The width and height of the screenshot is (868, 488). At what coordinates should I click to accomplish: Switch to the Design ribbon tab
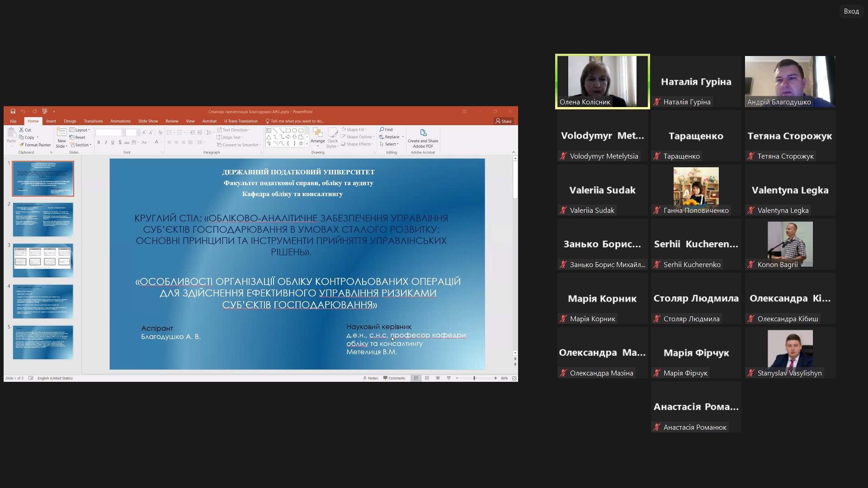(70, 121)
